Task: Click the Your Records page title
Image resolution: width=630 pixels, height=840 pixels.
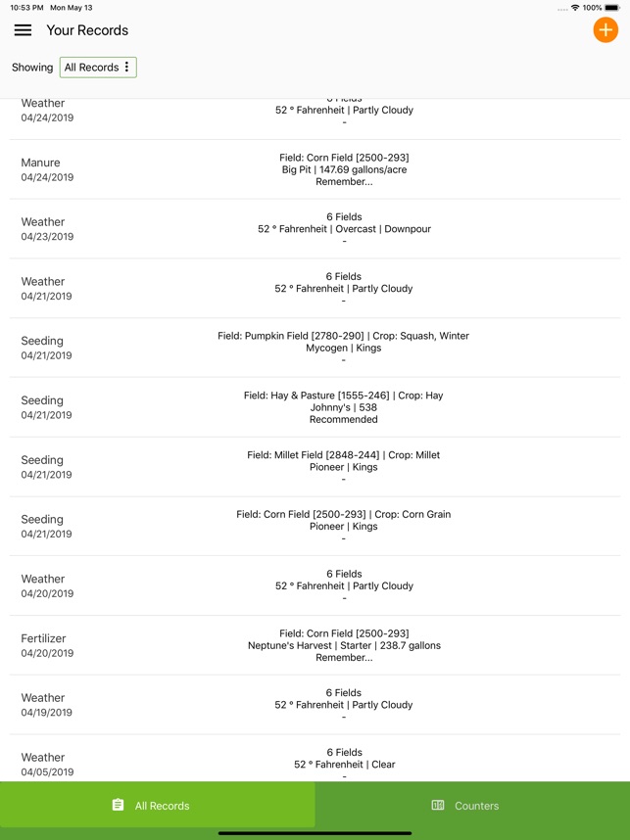Action: [87, 30]
